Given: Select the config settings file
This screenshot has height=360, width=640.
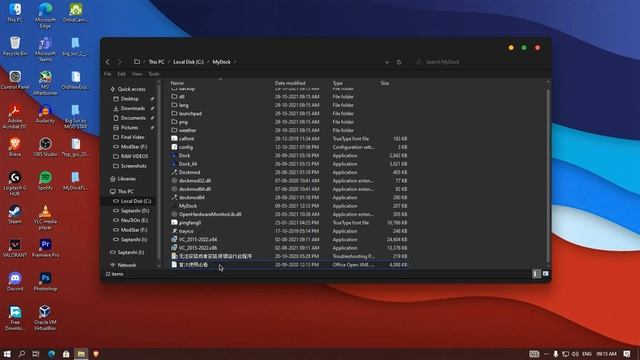Looking at the screenshot, I should coord(290,147).
